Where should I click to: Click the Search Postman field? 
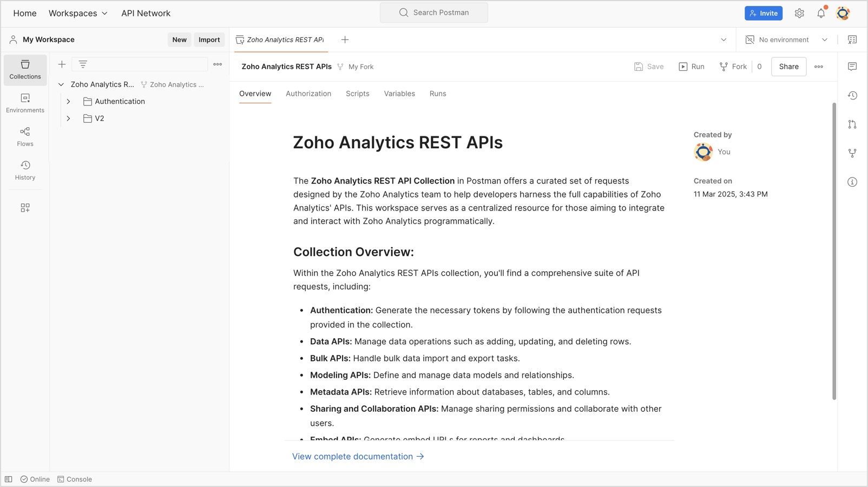[434, 12]
